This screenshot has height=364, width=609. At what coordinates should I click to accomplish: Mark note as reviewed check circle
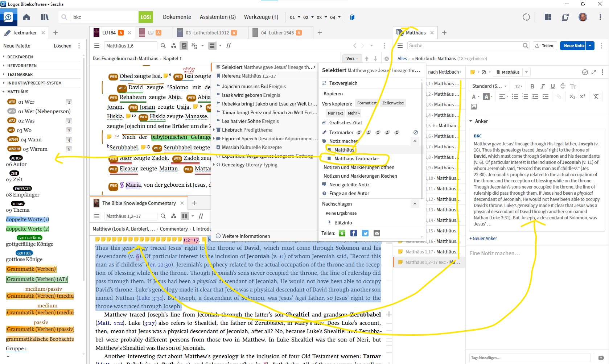coord(585,72)
